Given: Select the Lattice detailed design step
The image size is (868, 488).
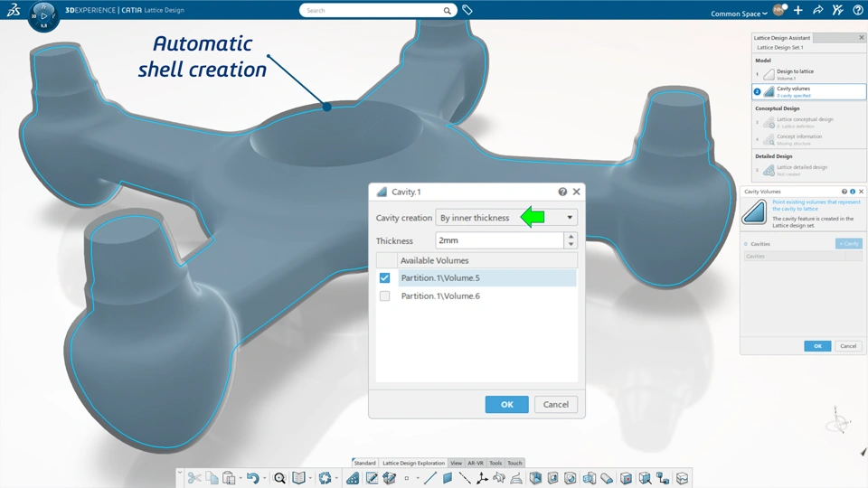Looking at the screenshot, I should point(808,170).
